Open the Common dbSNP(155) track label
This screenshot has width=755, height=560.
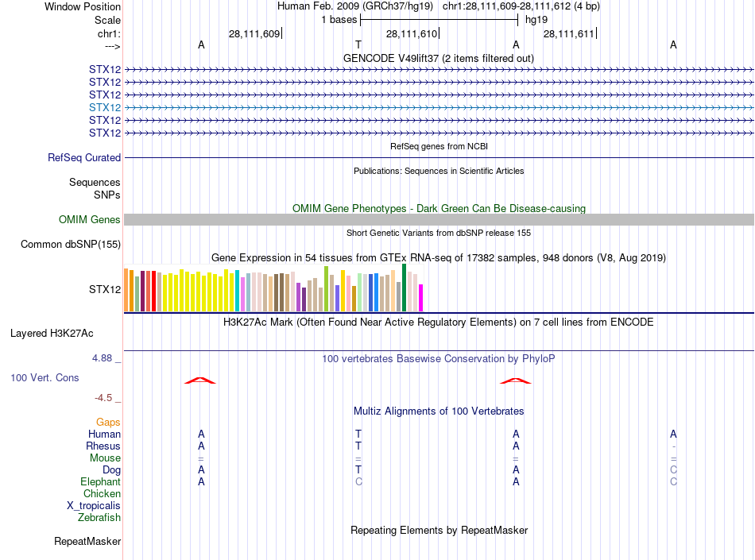pyautogui.click(x=70, y=245)
